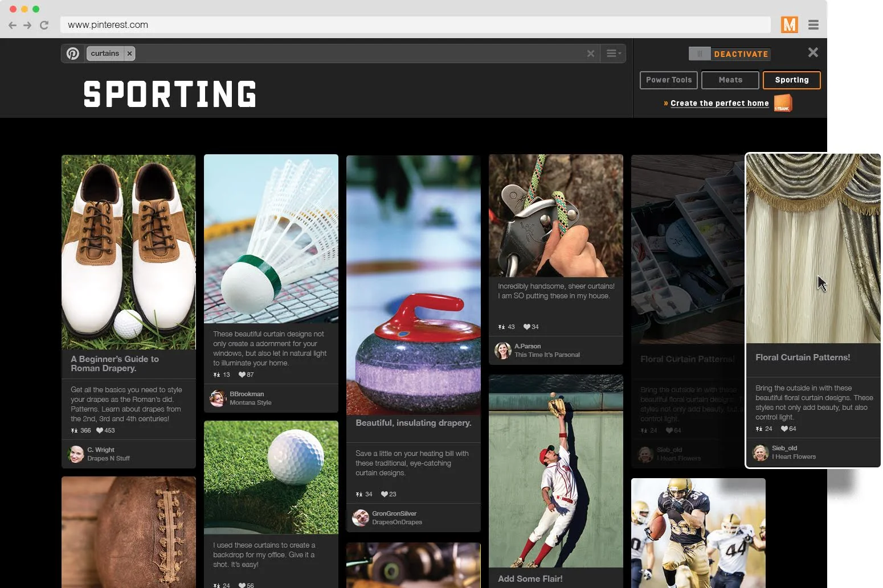Image resolution: width=883 pixels, height=588 pixels.
Task: Follow the Create the perfect home link
Action: 720,104
